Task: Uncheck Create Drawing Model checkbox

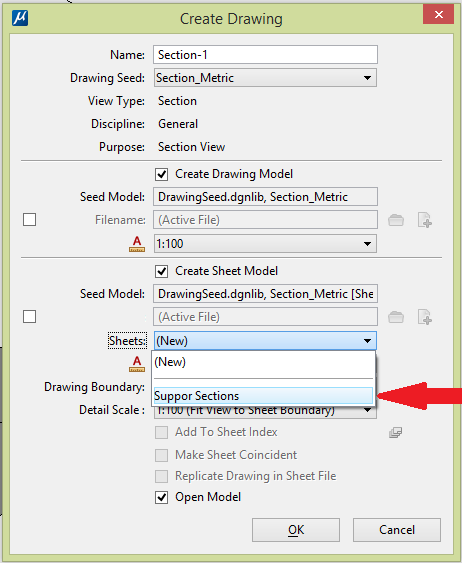Action: coord(162,175)
